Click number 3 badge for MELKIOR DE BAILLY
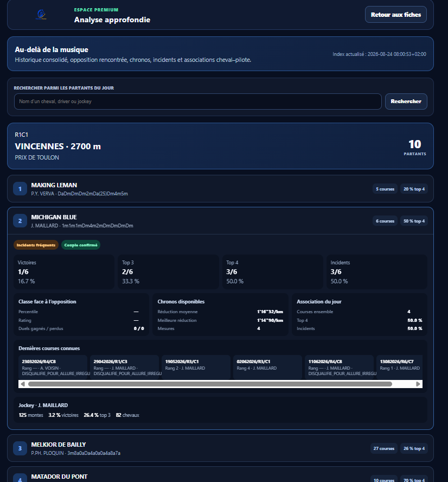 pos(20,448)
